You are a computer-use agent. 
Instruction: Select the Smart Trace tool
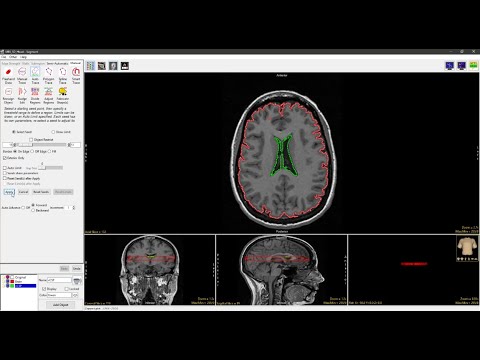click(76, 76)
